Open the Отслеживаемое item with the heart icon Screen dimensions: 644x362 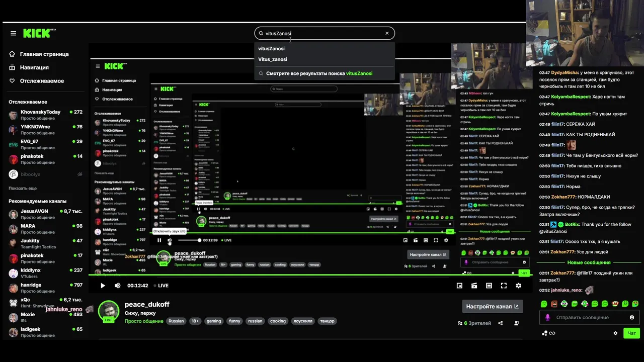tap(37, 81)
